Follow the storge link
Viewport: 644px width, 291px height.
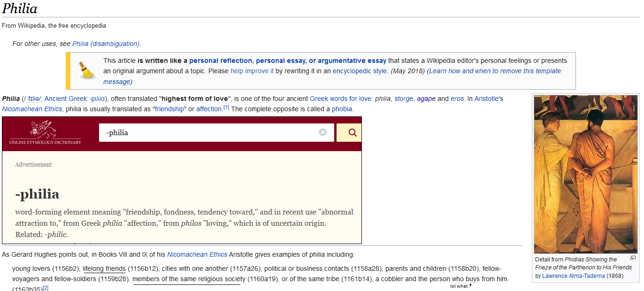[x=404, y=99]
